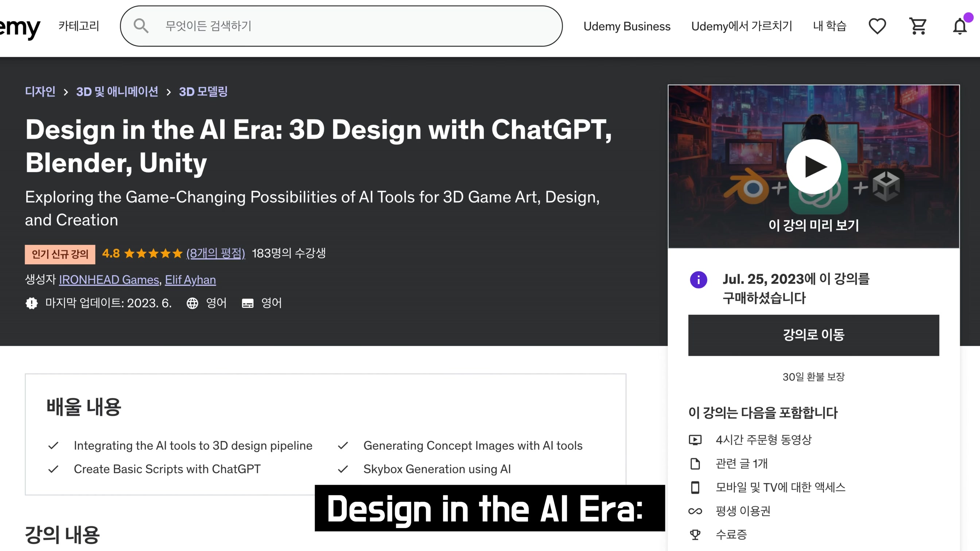
Task: Click the 인기 신규 강의 badge
Action: 60,254
